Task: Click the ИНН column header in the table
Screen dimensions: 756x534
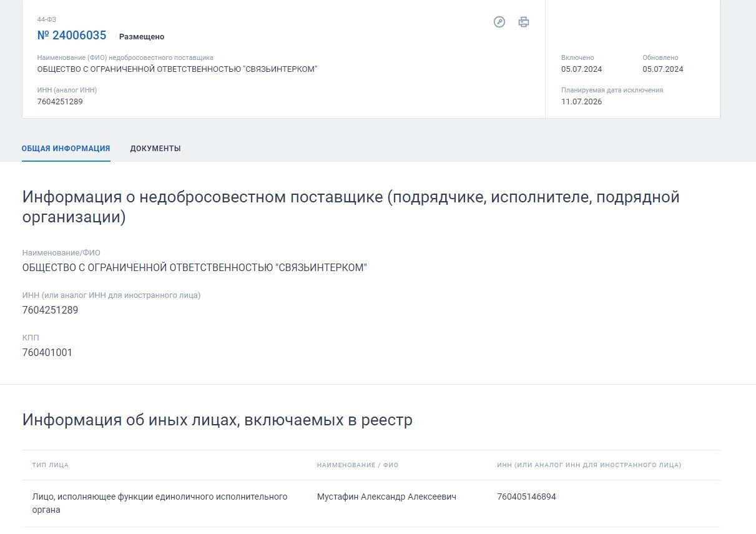Action: (589, 465)
